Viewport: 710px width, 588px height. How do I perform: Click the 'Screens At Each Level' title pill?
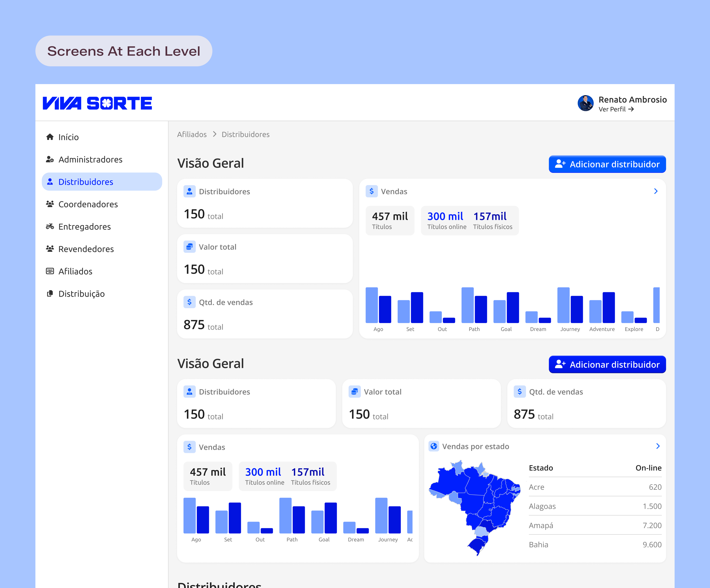pyautogui.click(x=124, y=51)
